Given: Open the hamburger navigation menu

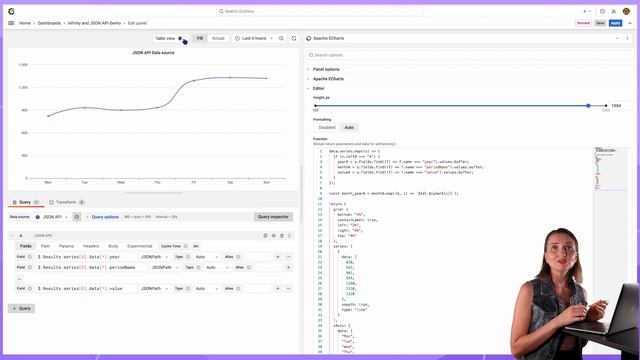Looking at the screenshot, I should [11, 23].
